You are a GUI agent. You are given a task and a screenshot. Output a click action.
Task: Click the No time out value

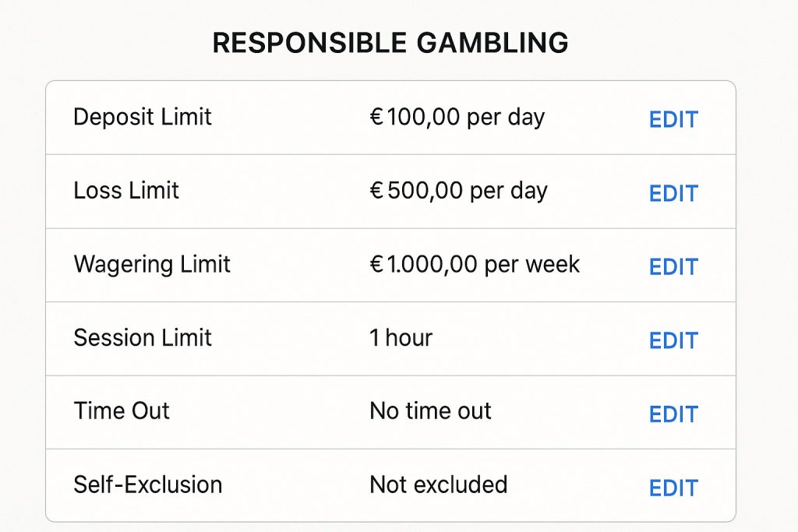tap(429, 410)
